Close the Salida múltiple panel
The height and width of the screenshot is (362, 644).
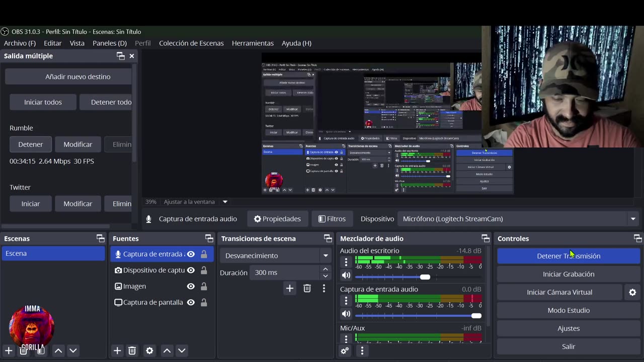click(132, 56)
